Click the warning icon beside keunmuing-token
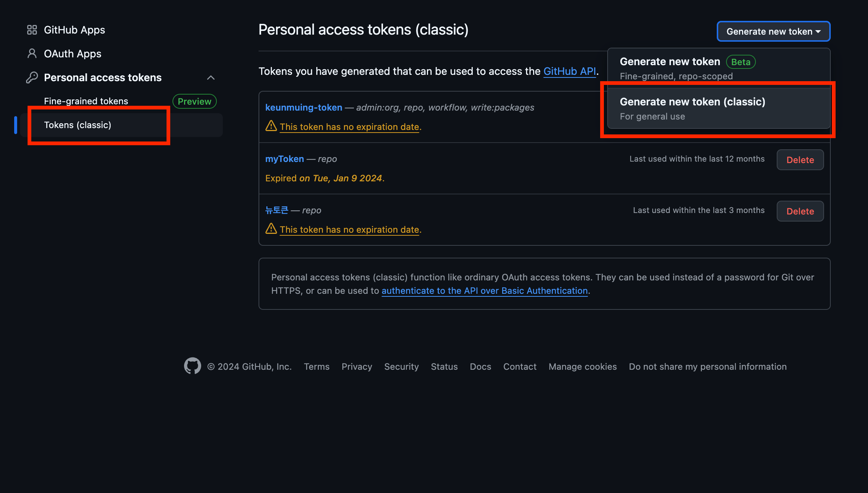The width and height of the screenshot is (868, 493). pos(271,126)
